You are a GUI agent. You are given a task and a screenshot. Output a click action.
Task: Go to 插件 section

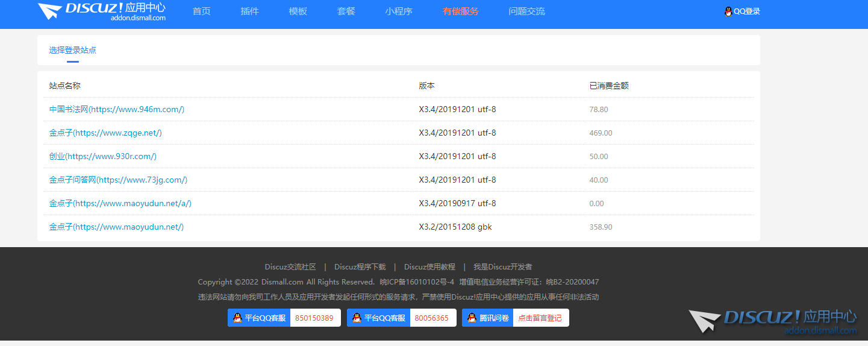coord(249,11)
